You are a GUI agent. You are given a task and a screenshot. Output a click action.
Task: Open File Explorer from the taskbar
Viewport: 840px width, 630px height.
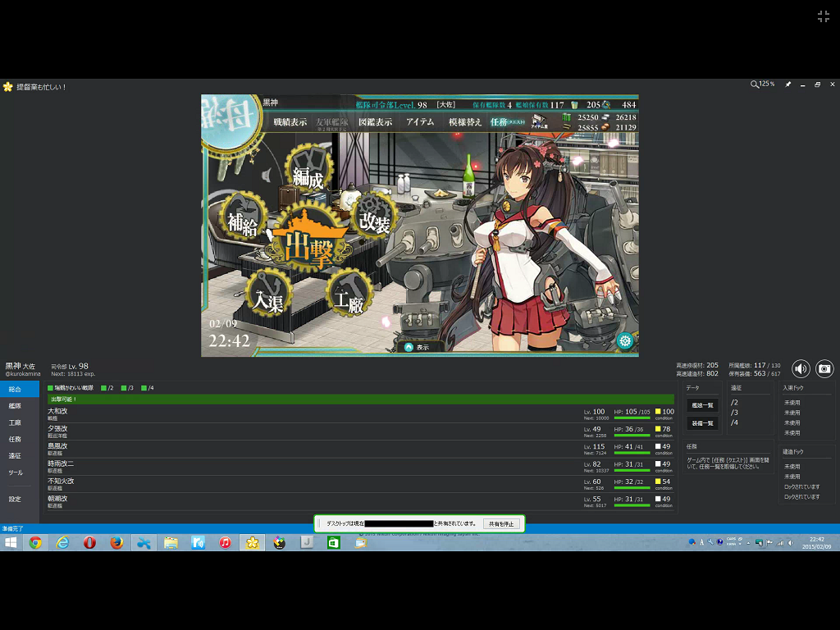tap(171, 543)
